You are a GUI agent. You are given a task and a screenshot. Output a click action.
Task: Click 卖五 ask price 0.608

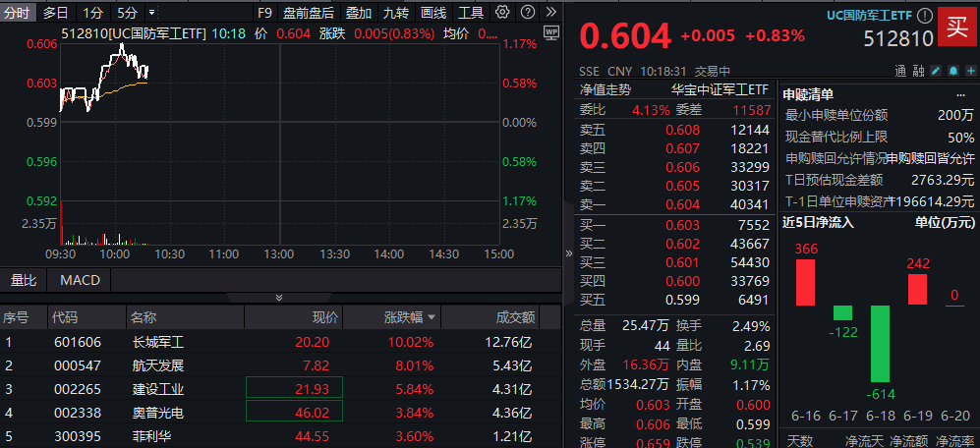[682, 130]
